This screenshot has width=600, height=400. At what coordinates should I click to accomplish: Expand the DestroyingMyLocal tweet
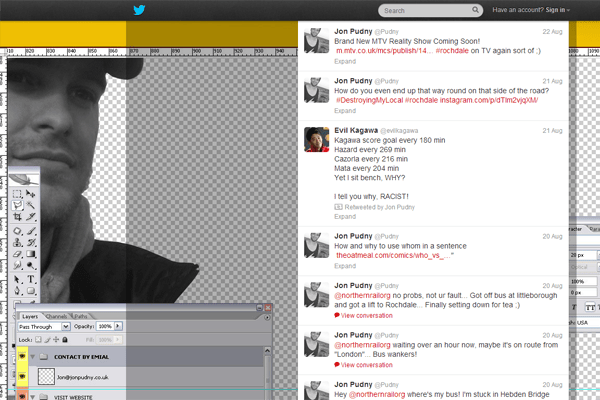pyautogui.click(x=345, y=111)
